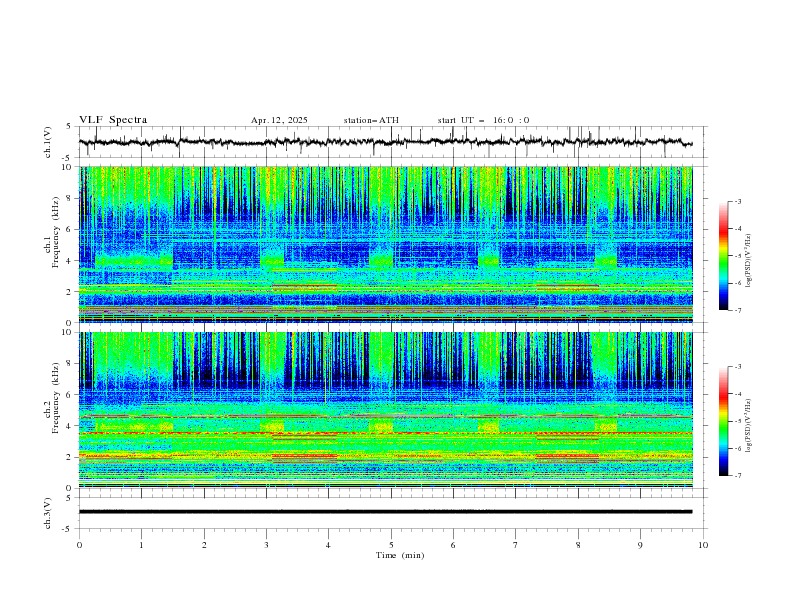Click the ch.3 flat voltage trace
Image resolution: width=792 pixels, height=612 pixels.
[x=386, y=512]
